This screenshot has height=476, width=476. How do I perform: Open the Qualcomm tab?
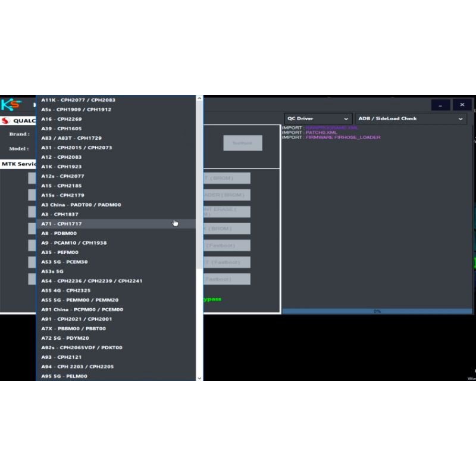click(18, 121)
